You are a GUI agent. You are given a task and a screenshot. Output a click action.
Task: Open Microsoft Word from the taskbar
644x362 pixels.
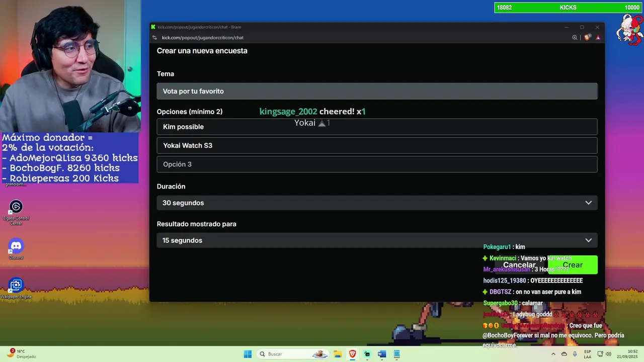tap(382, 354)
